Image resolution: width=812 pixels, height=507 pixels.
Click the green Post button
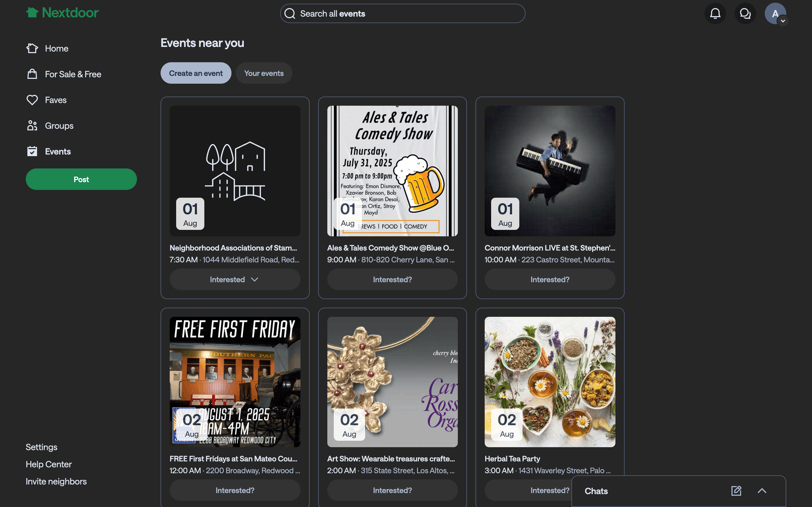81,179
